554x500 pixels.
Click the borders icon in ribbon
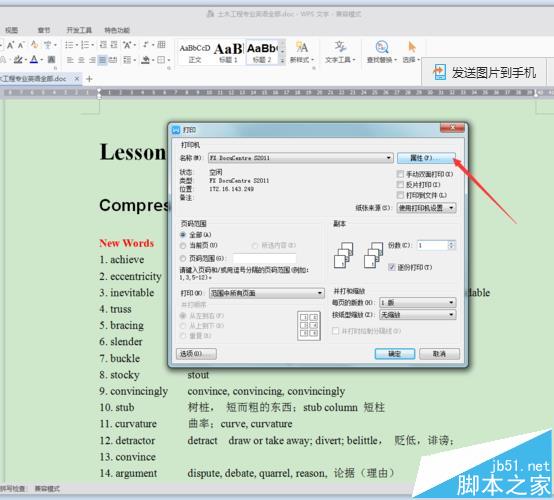click(x=161, y=60)
